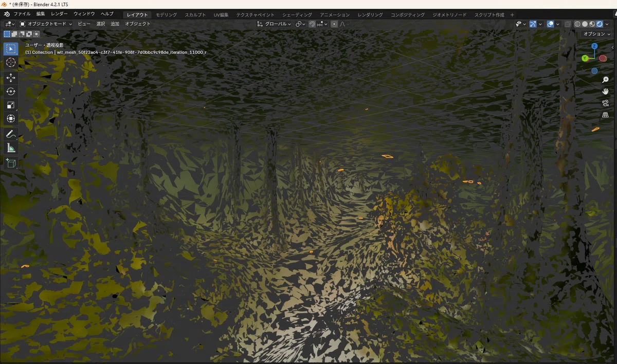Switch to wireframe shading
The image size is (617, 364).
(x=577, y=24)
